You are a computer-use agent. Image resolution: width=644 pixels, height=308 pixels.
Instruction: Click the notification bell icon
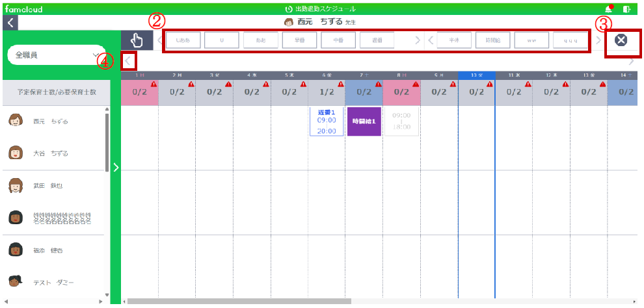coord(609,9)
